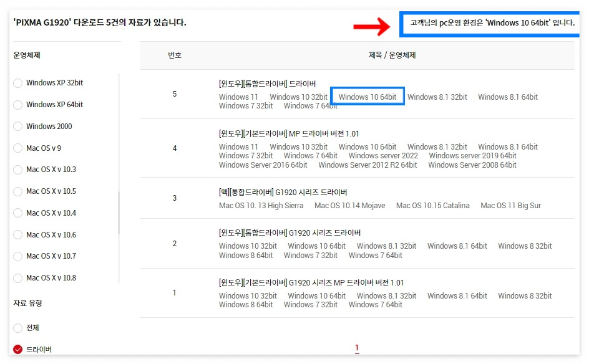589x364 pixels.
Task: Click Windows Server 2012 R2 64bit text
Action: click(x=368, y=165)
